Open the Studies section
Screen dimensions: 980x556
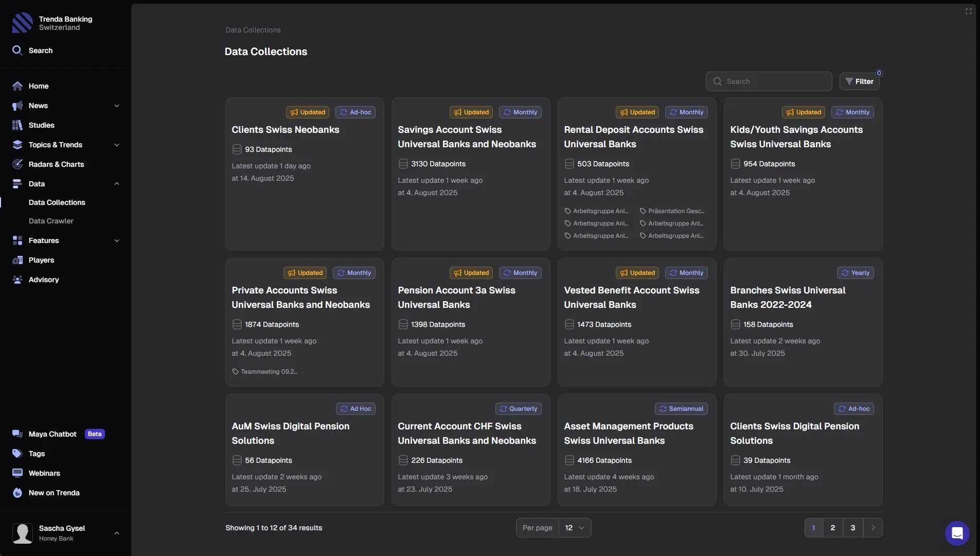pos(41,125)
